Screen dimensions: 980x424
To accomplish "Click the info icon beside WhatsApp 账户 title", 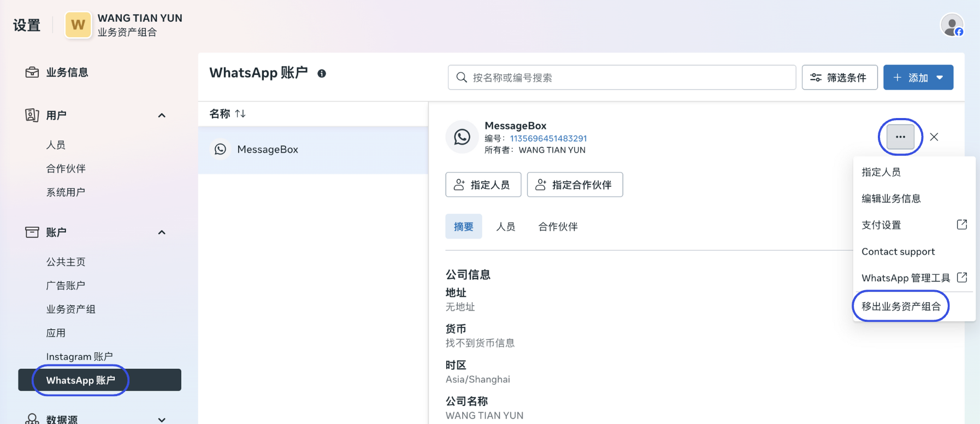I will (x=322, y=74).
